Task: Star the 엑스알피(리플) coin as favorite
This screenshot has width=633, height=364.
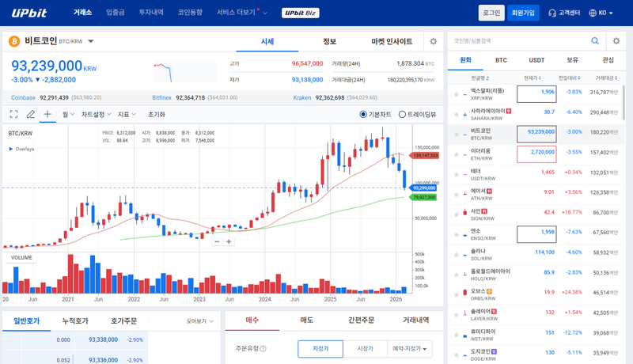Action: point(456,93)
